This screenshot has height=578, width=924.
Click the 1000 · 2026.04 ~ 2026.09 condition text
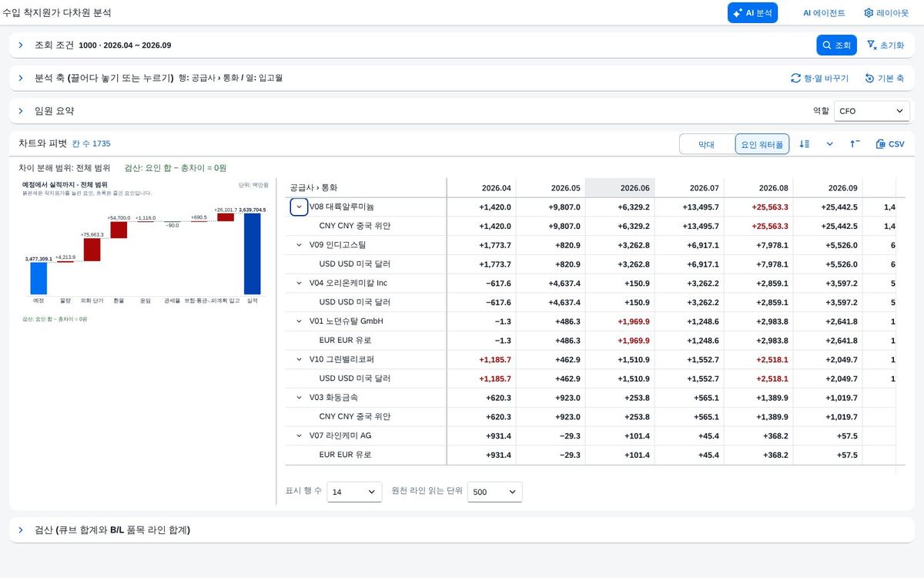pos(125,45)
